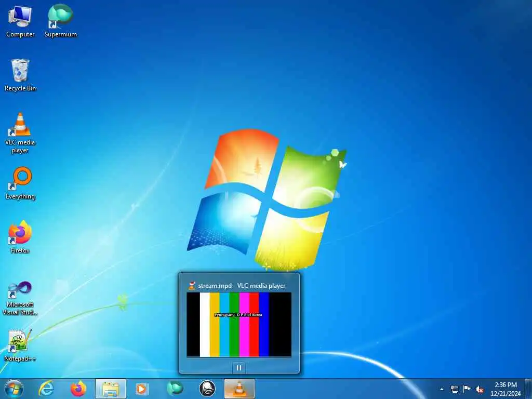532x399 pixels.
Task: Select the Supermium desktop shortcut
Action: 60,21
